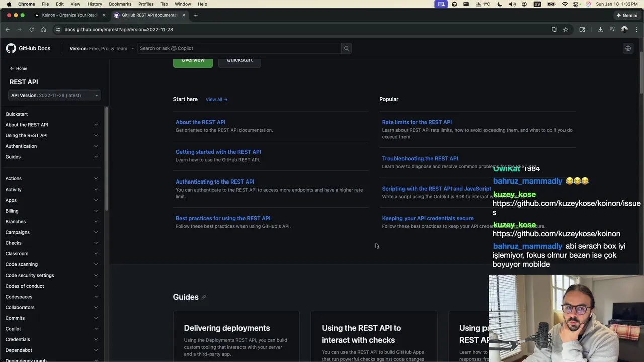644x362 pixels.
Task: Click the sidebar scrollbar
Action: [x=106, y=159]
